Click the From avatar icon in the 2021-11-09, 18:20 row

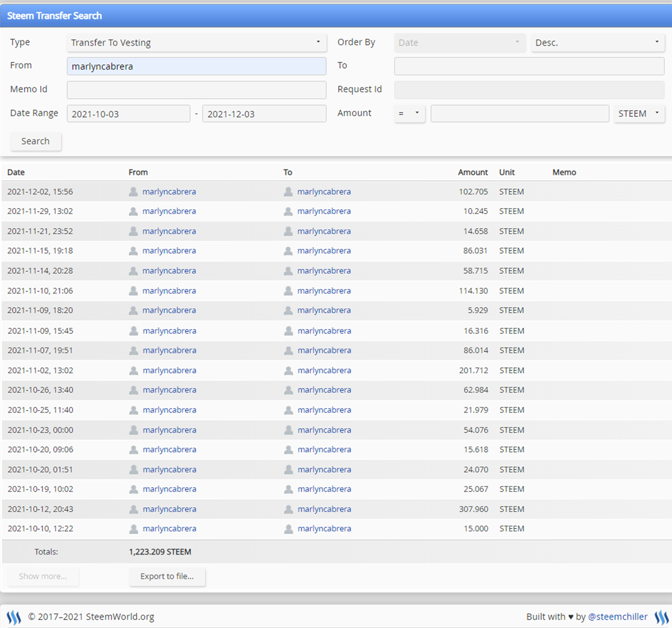133,311
